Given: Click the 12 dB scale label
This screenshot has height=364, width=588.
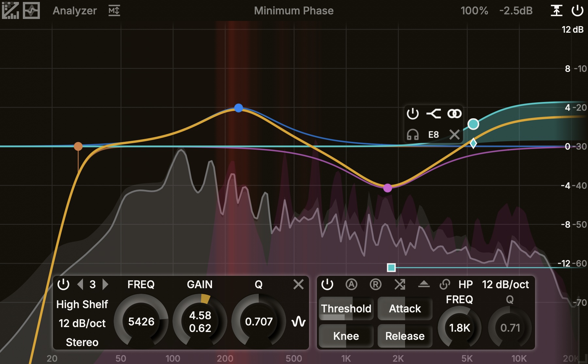Looking at the screenshot, I should coord(572,29).
